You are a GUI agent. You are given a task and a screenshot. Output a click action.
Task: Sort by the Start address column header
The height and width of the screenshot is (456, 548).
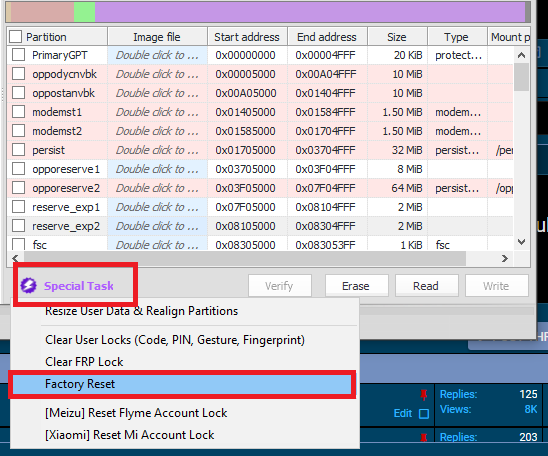pyautogui.click(x=247, y=37)
